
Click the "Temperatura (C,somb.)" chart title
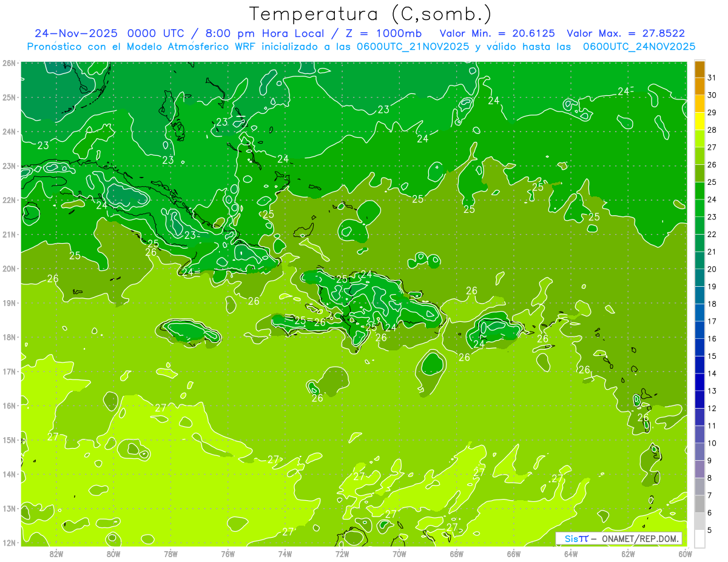pyautogui.click(x=371, y=14)
